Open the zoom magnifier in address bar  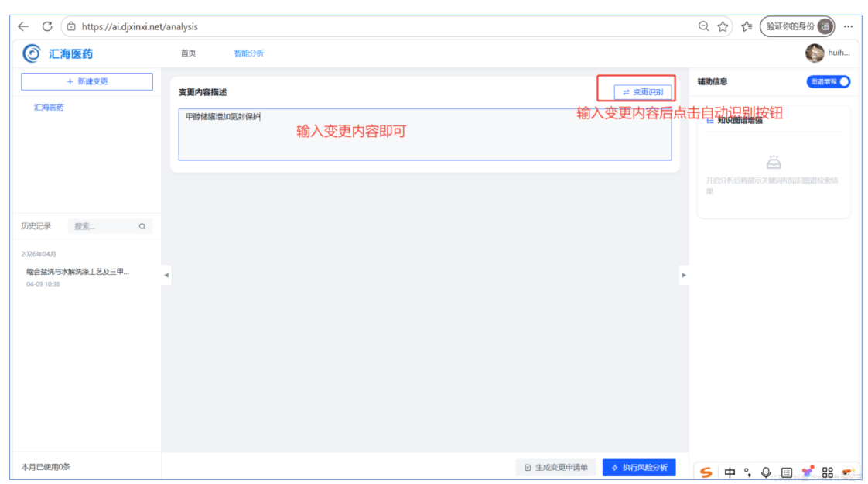point(703,26)
